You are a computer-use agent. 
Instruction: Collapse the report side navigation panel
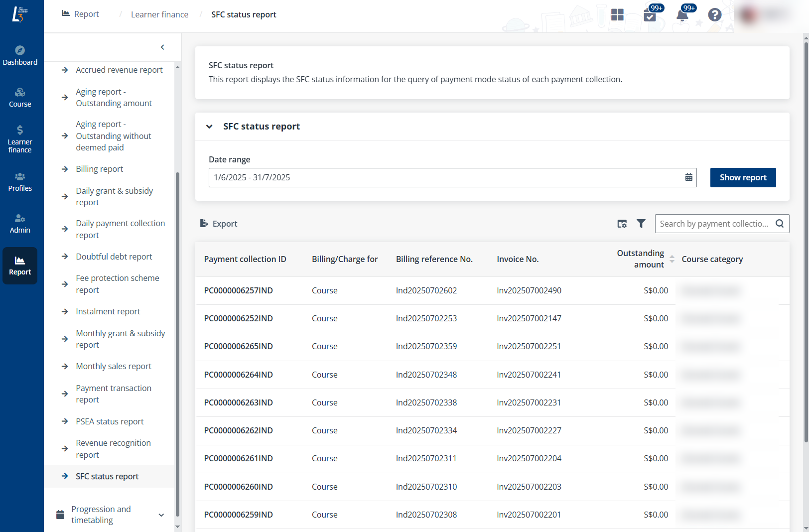pos(162,47)
